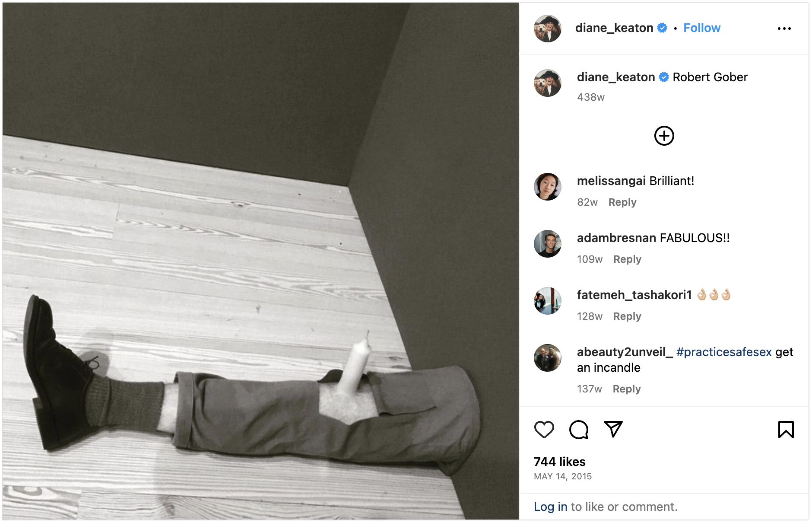Open the #practicesafesex hashtag
This screenshot has height=523, width=812.
[724, 352]
